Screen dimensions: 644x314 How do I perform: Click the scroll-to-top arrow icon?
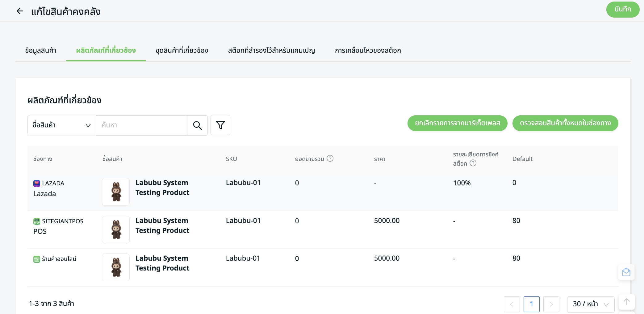(x=626, y=302)
